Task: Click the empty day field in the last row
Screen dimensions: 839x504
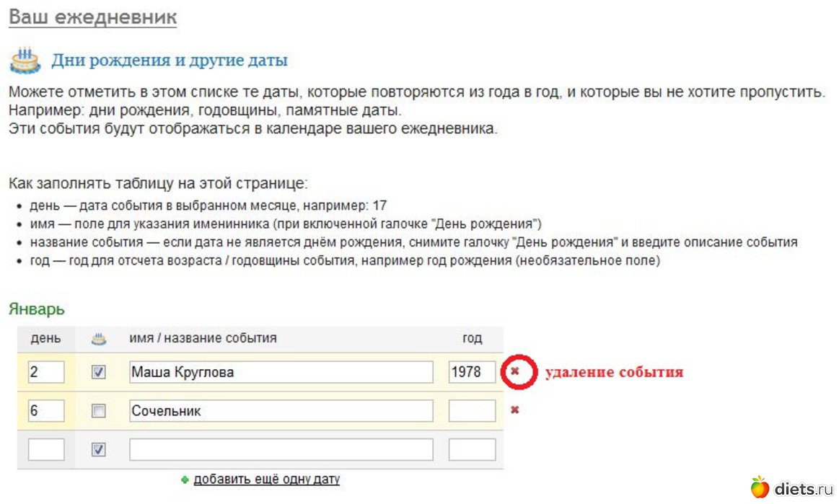Action: [x=46, y=449]
